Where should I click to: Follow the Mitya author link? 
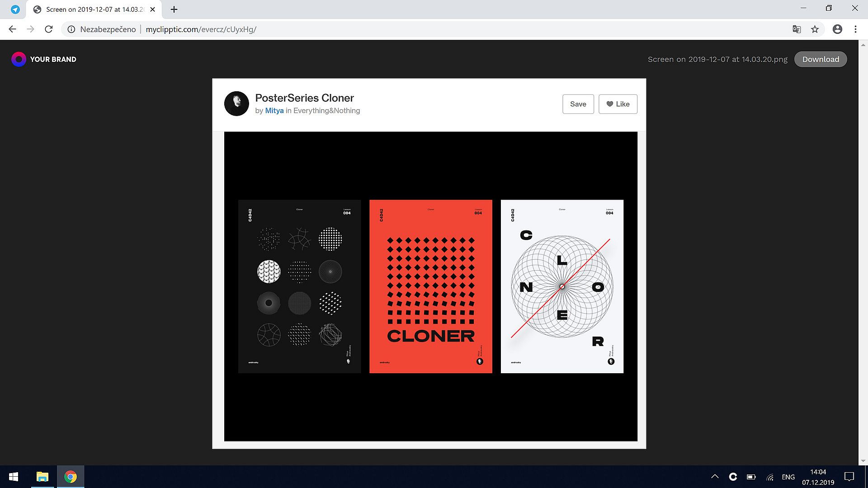(274, 111)
